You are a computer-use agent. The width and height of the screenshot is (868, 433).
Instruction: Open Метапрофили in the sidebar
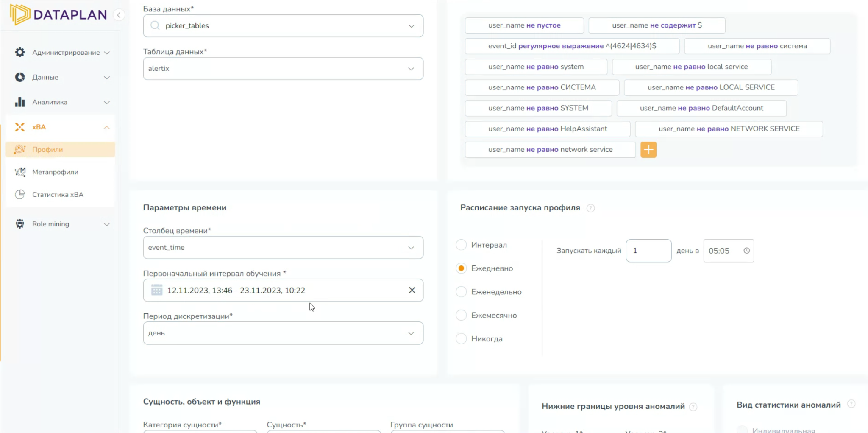(x=55, y=172)
